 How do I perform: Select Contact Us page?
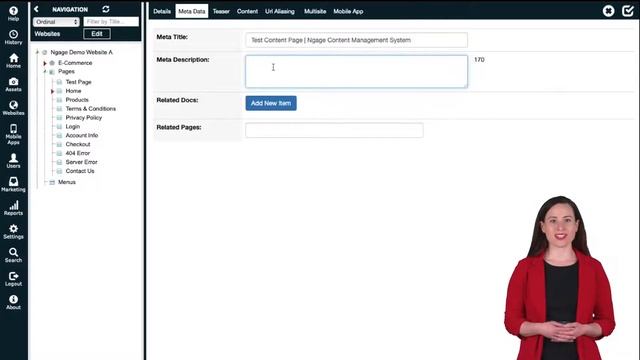[x=80, y=171]
